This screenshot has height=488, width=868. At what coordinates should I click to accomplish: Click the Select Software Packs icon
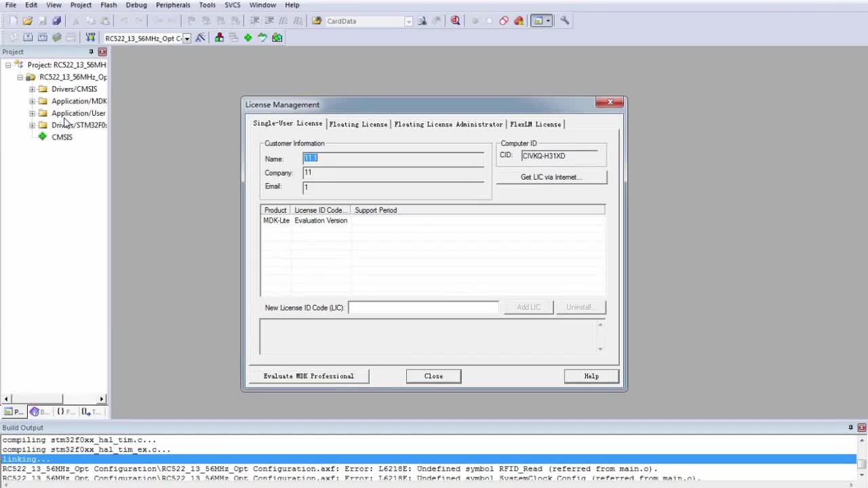[x=262, y=38]
